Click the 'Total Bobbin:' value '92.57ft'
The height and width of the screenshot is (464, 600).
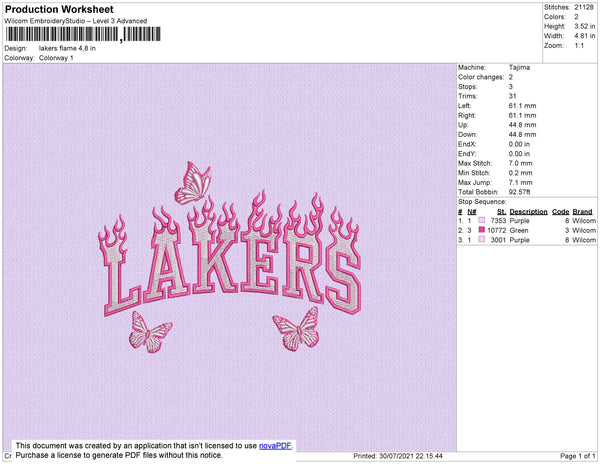click(519, 192)
